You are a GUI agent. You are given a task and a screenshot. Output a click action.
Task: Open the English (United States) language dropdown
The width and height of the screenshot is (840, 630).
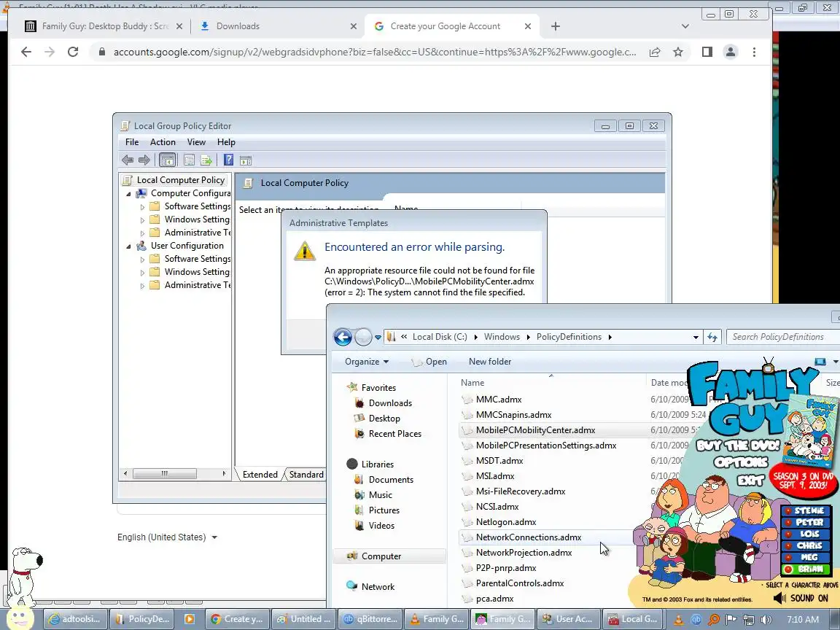coord(167,537)
